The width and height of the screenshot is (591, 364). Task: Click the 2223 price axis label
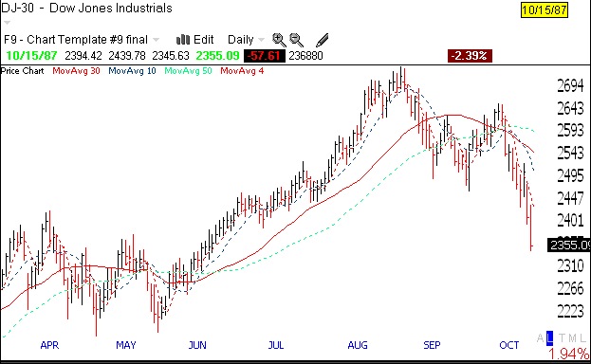[570, 311]
